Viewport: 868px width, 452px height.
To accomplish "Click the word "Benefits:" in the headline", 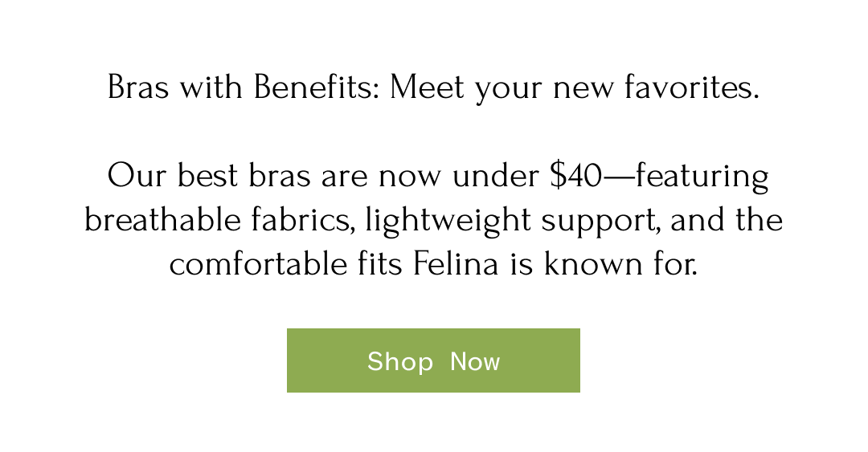I will [x=317, y=87].
